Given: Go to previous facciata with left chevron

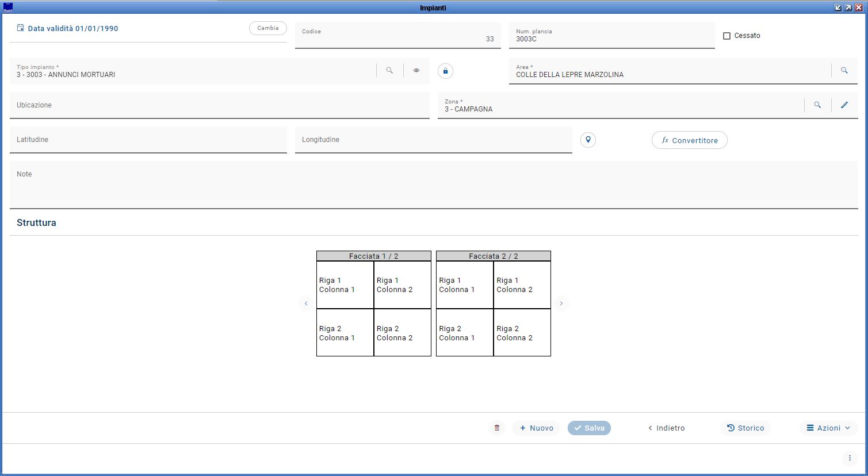Looking at the screenshot, I should tap(306, 304).
